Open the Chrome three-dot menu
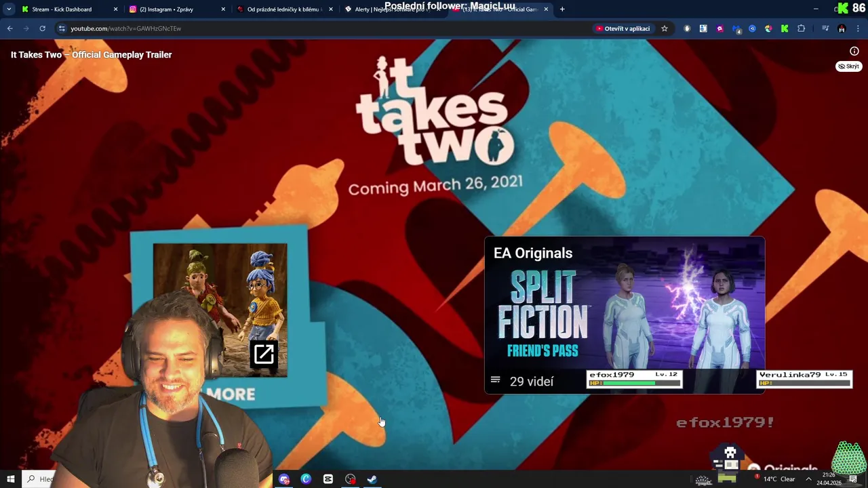This screenshot has width=868, height=488. click(x=859, y=28)
